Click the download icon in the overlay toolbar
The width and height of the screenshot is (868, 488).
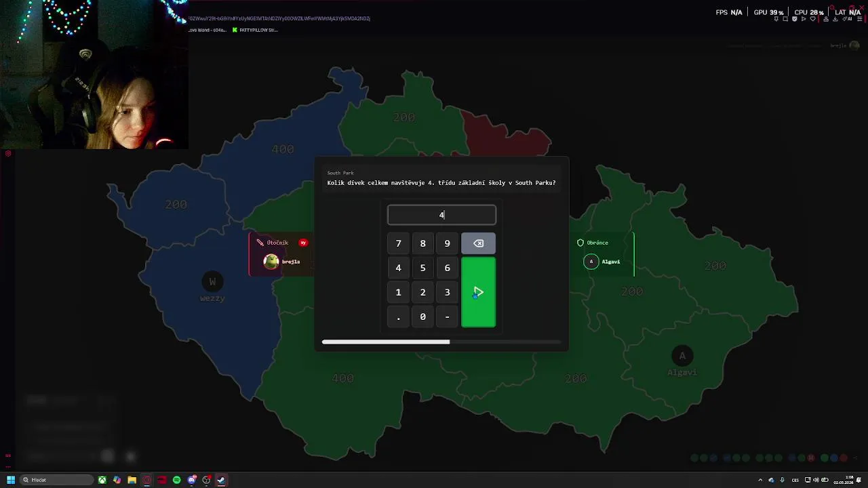coord(835,19)
